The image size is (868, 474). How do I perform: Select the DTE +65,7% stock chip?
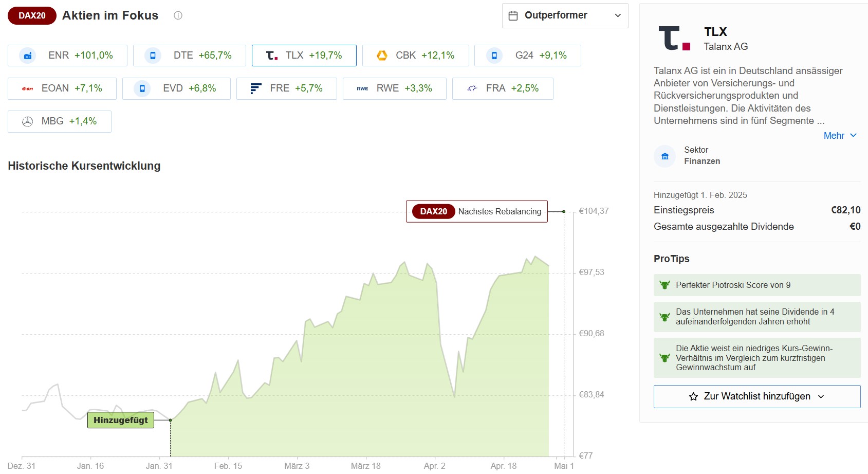[189, 56]
